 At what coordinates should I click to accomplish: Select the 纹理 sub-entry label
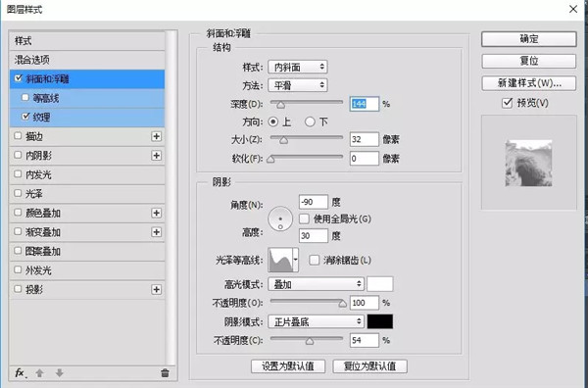pyautogui.click(x=41, y=118)
